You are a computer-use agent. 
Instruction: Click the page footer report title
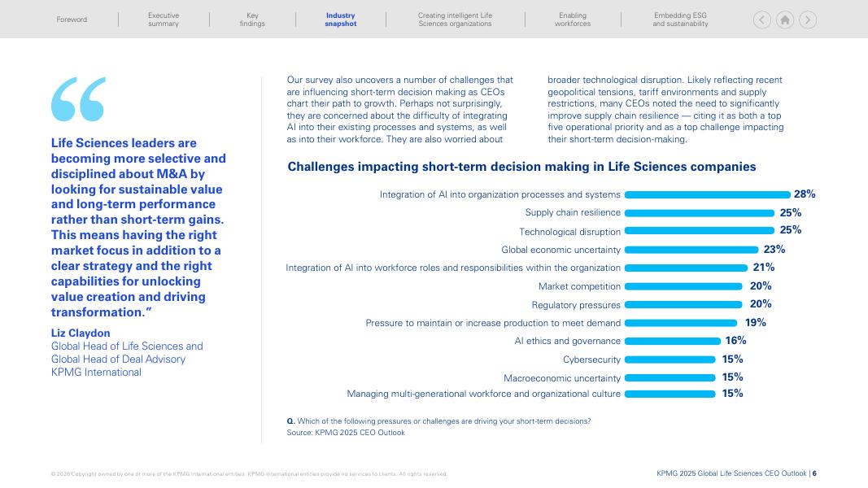pos(731,473)
